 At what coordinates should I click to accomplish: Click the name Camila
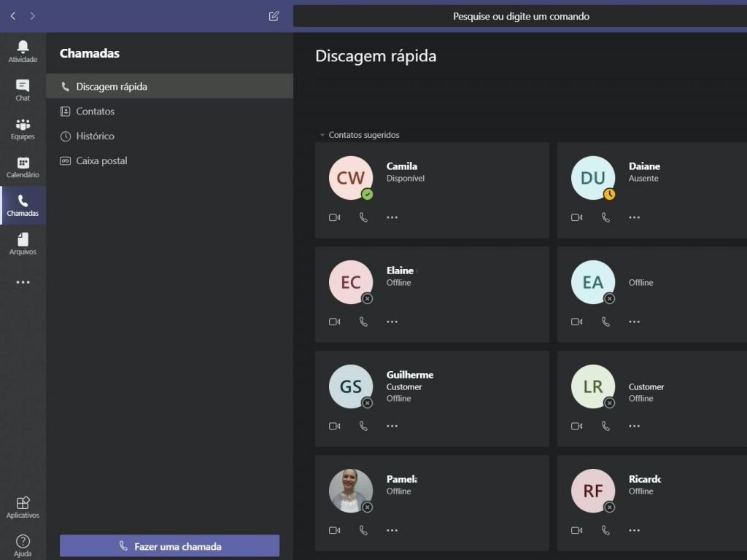coord(402,166)
